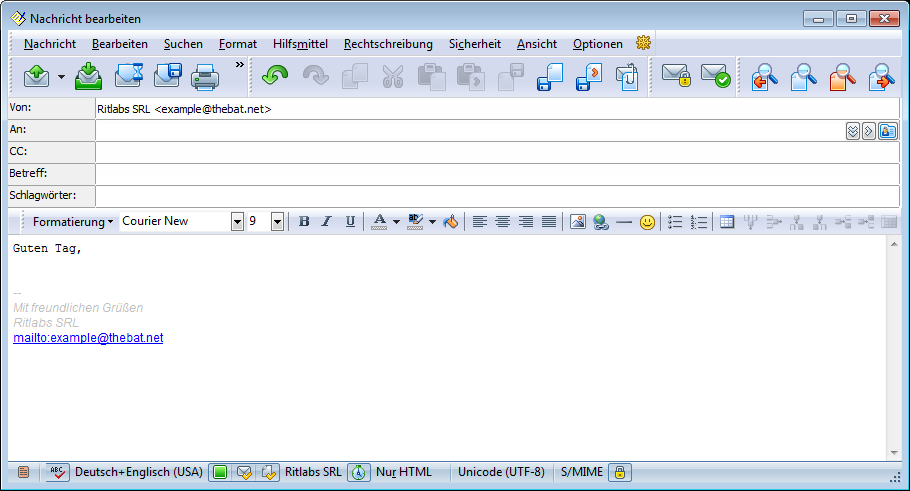The image size is (910, 491).
Task: Click into the Schlagwörter input field
Action: pos(497,196)
